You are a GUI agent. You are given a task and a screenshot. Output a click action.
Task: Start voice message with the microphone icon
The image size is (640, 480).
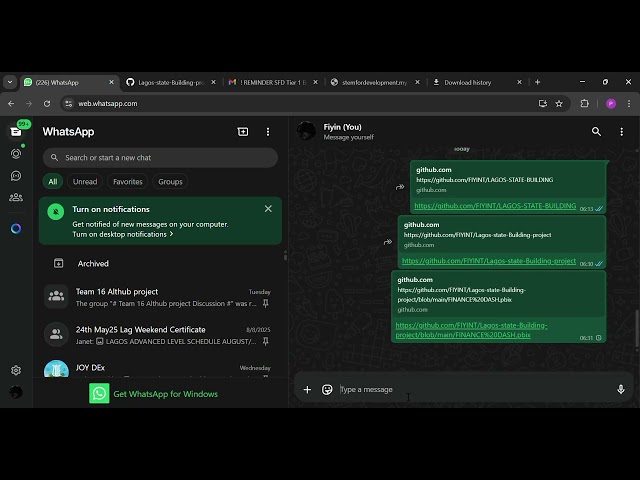621,390
